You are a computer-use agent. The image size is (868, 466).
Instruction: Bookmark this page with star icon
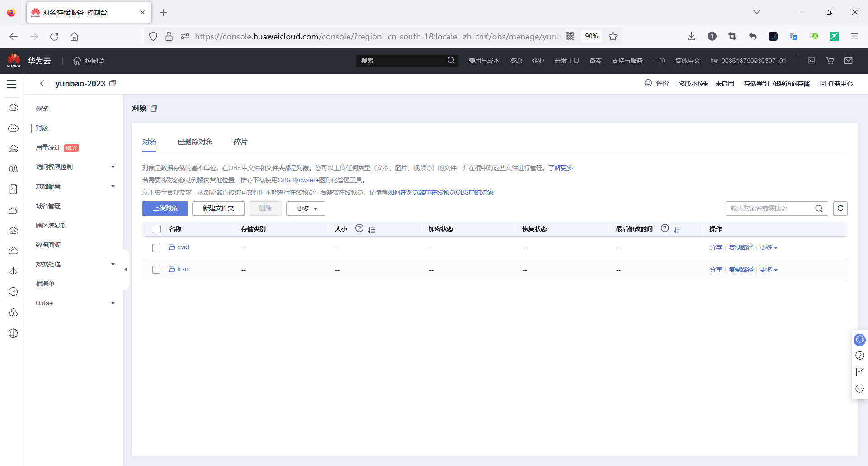[613, 36]
